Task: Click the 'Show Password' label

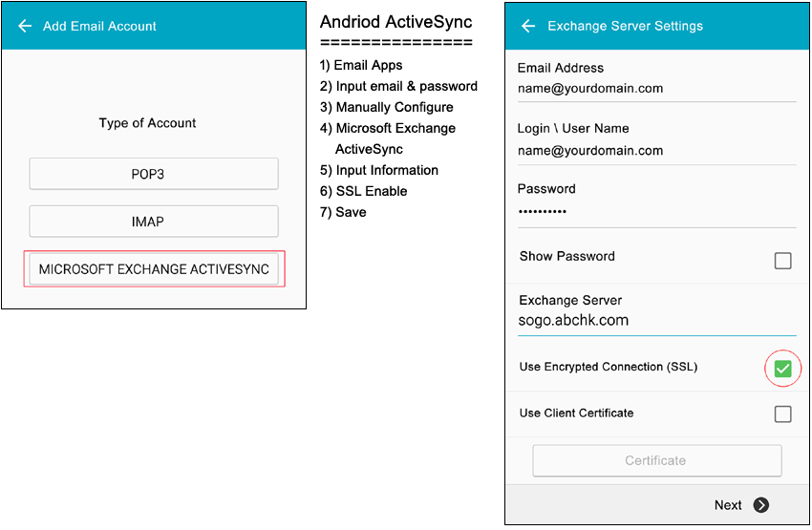Action: coord(567,256)
